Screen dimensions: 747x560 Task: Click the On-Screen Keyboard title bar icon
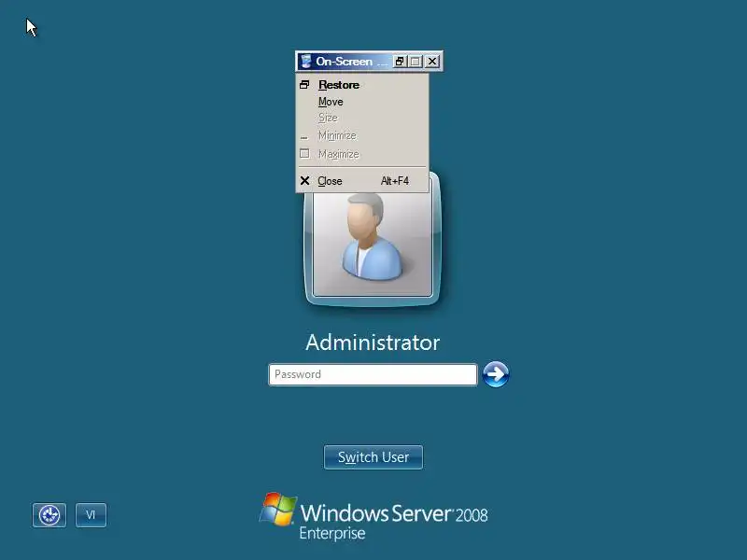306,62
